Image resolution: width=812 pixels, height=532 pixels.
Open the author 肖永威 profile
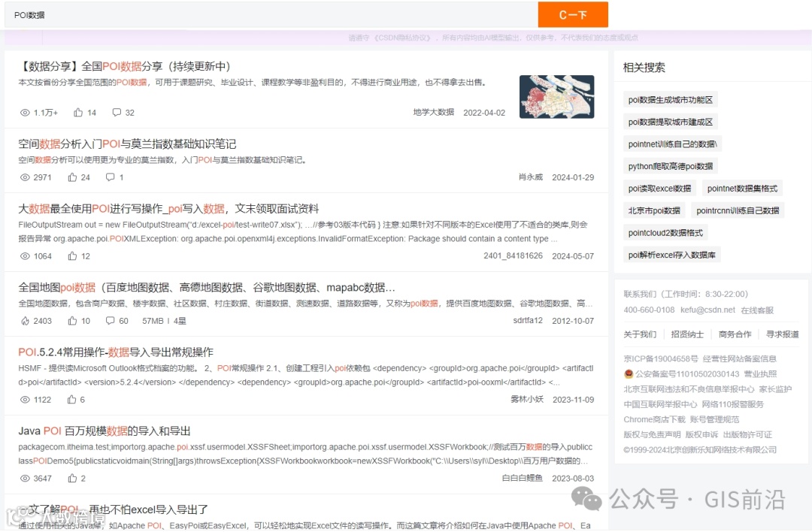tap(531, 177)
